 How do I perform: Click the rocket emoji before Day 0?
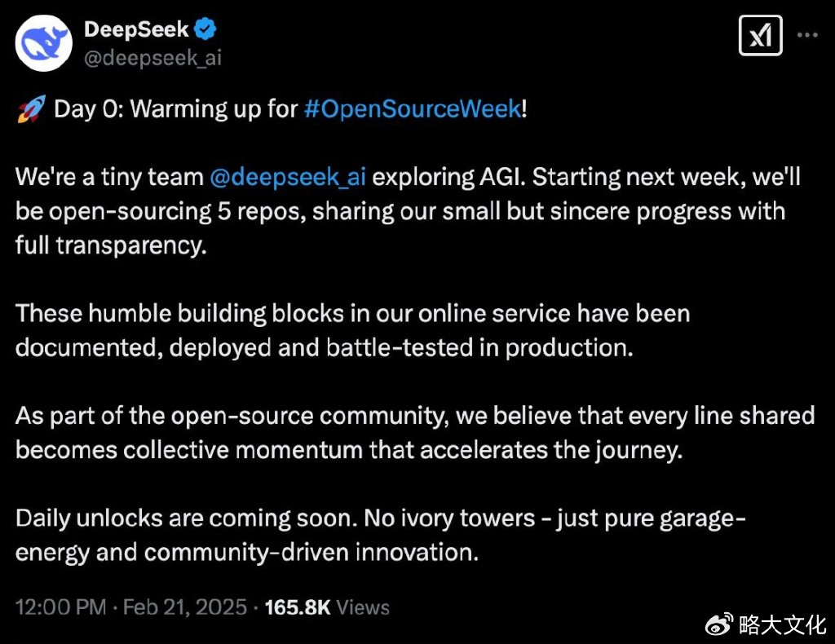coord(29,110)
